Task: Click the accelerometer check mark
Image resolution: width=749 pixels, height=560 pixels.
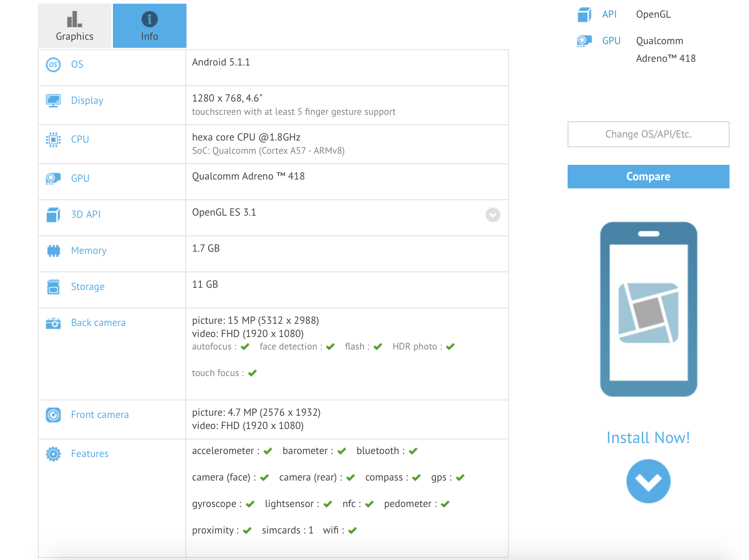Action: (x=268, y=451)
